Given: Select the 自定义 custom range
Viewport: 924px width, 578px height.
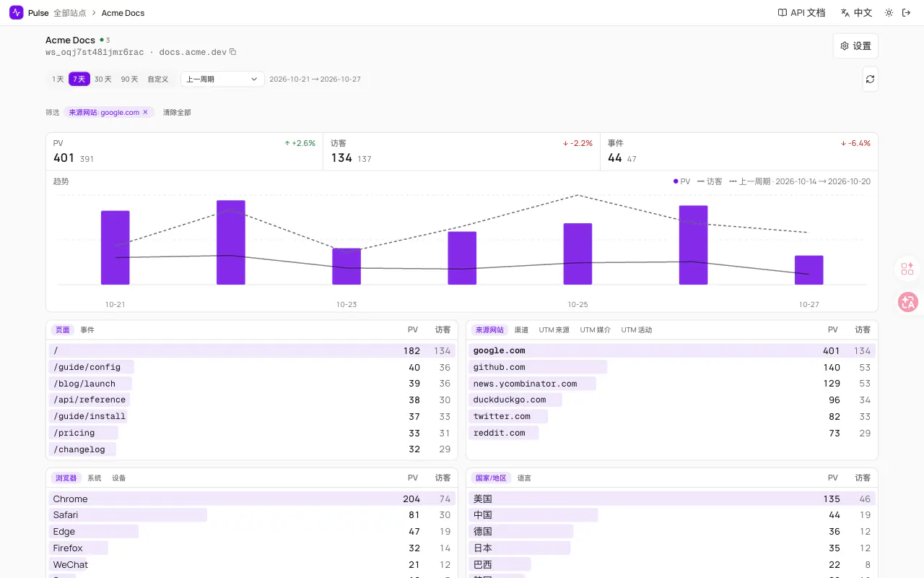Looking at the screenshot, I should tap(158, 79).
